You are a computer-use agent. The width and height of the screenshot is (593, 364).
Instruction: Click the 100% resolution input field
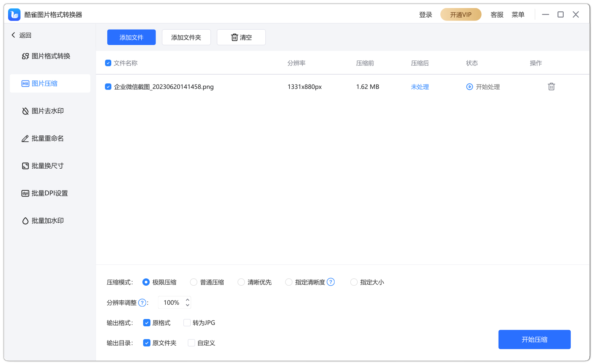tap(171, 303)
